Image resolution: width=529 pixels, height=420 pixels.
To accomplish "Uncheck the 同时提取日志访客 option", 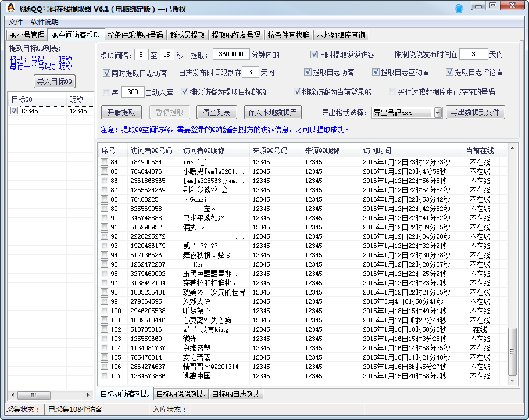I will 106,73.
